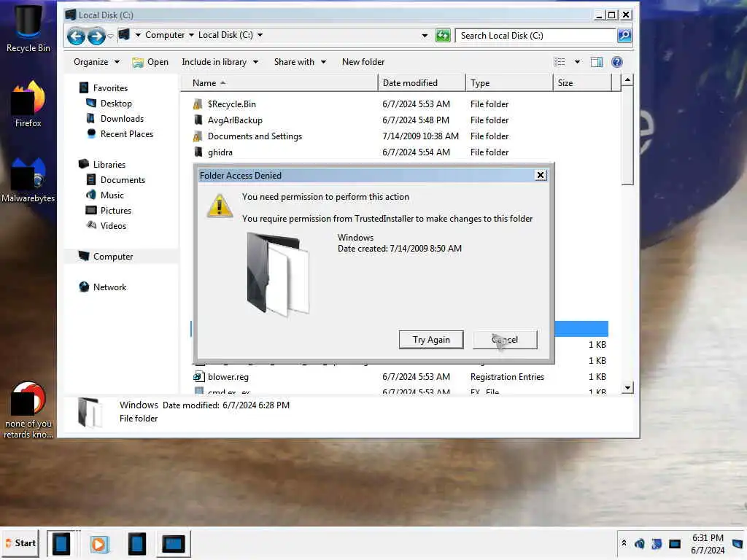Viewport: 747px width, 560px height.
Task: Open the Music library
Action: [x=112, y=195]
